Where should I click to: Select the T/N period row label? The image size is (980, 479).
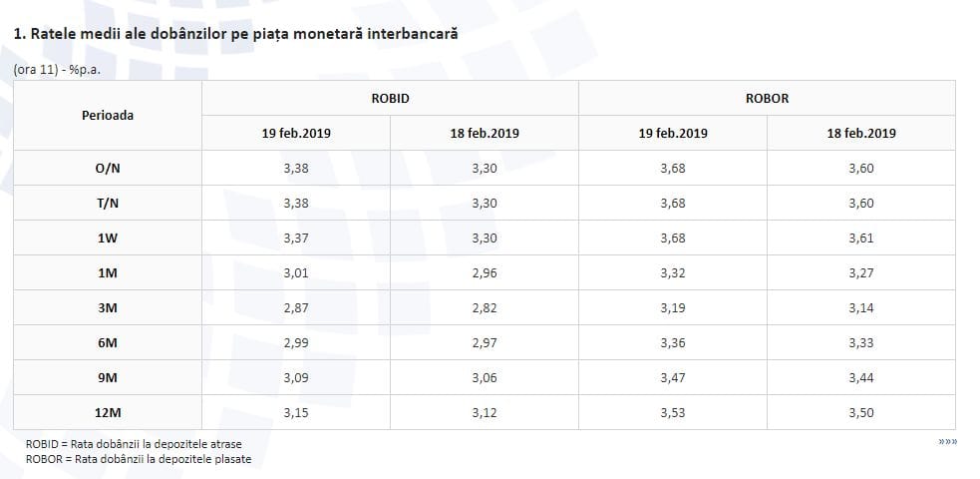coord(108,204)
